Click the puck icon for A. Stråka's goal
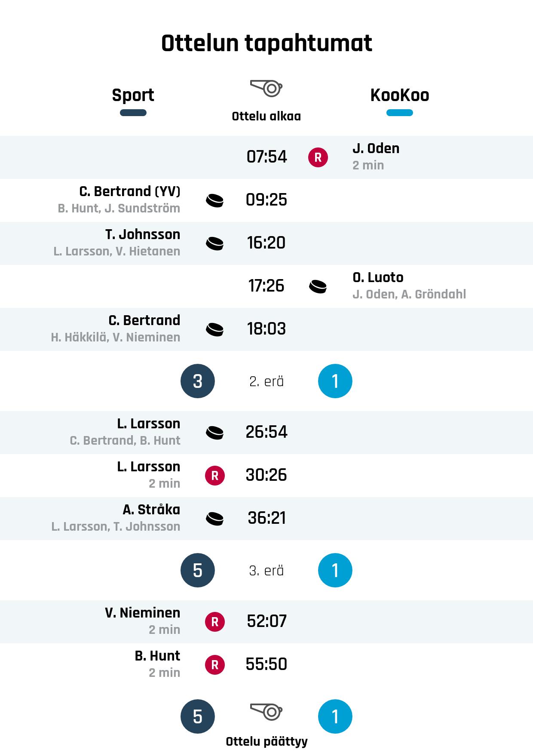 [215, 519]
